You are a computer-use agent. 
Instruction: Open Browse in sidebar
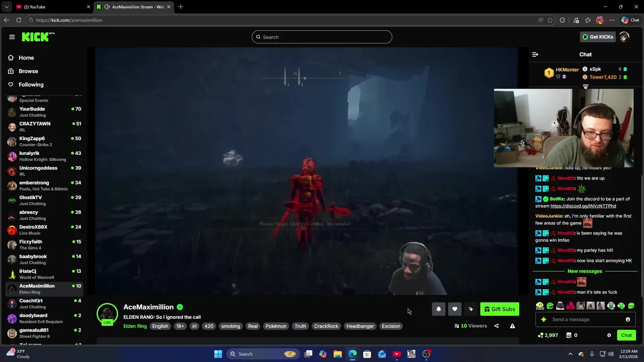[28, 71]
